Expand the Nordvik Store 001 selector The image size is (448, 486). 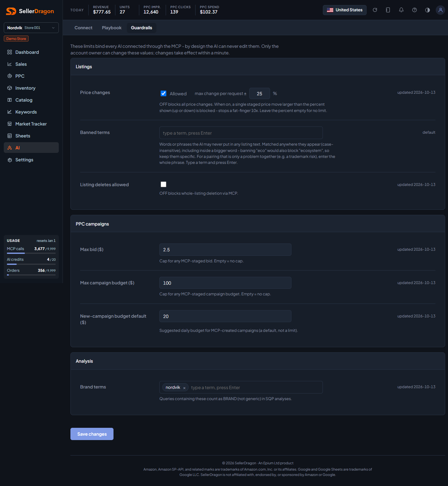31,28
